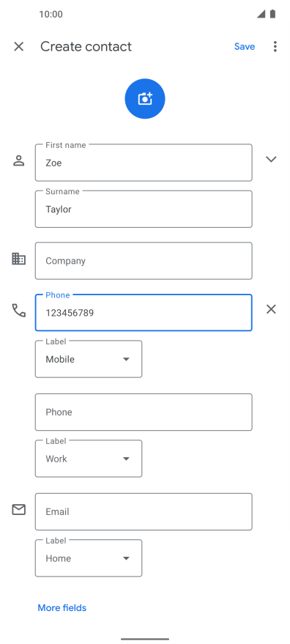
Task: Tap the battery icon in status bar
Action: 272,14
